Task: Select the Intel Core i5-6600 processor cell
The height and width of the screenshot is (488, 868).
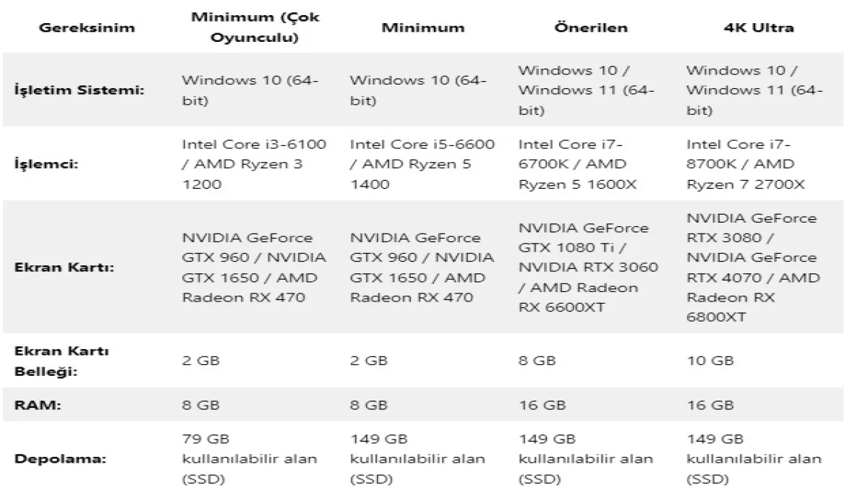Action: (422, 164)
